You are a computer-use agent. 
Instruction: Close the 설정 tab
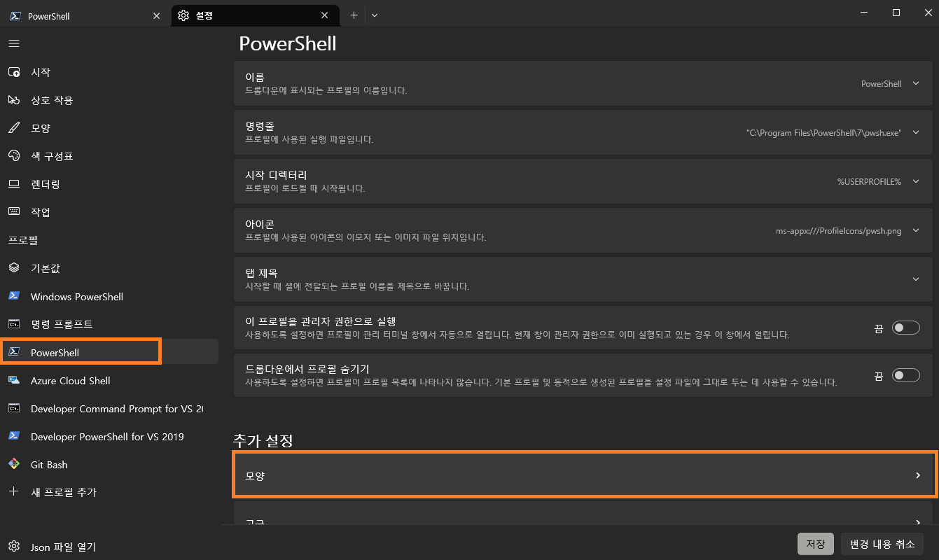tap(325, 15)
